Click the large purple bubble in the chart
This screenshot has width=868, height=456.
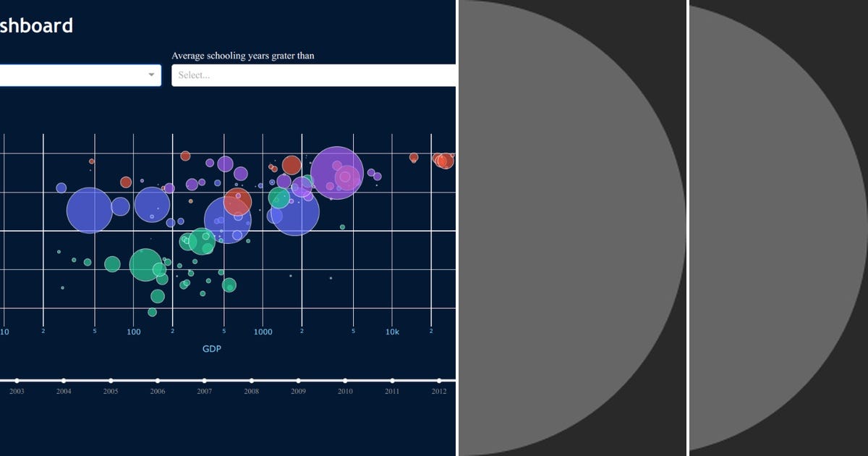(339, 174)
